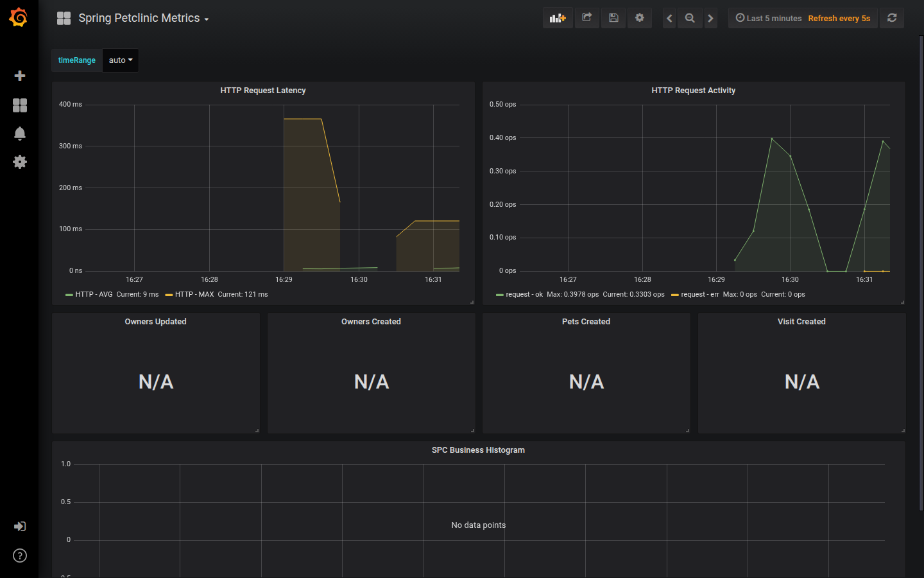
Task: Open HTTP Request Activity panel title menu
Action: click(x=694, y=91)
